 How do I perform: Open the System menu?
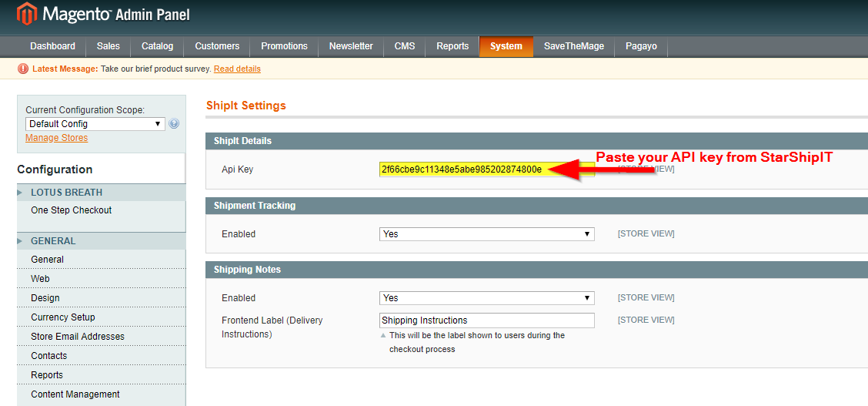point(506,46)
